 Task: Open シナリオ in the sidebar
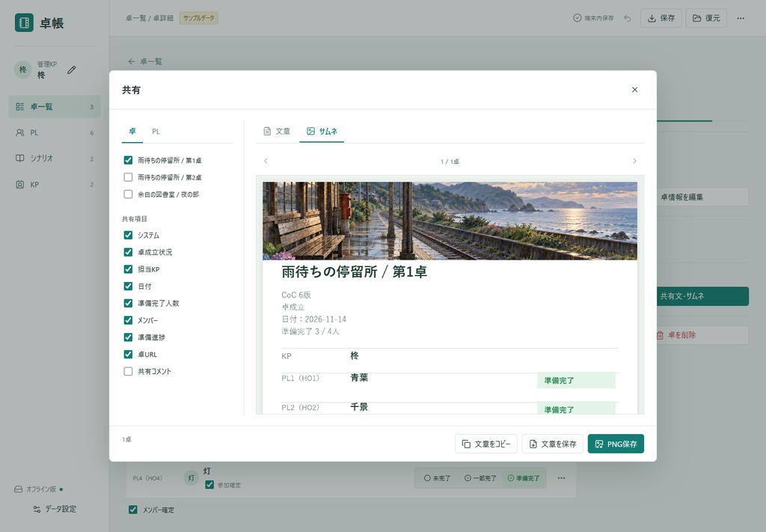[55, 159]
